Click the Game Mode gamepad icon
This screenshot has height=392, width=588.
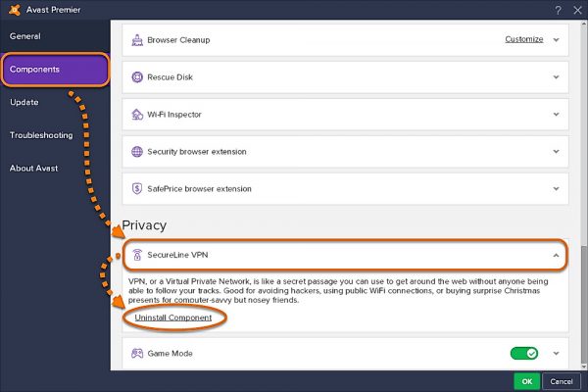[x=137, y=354]
